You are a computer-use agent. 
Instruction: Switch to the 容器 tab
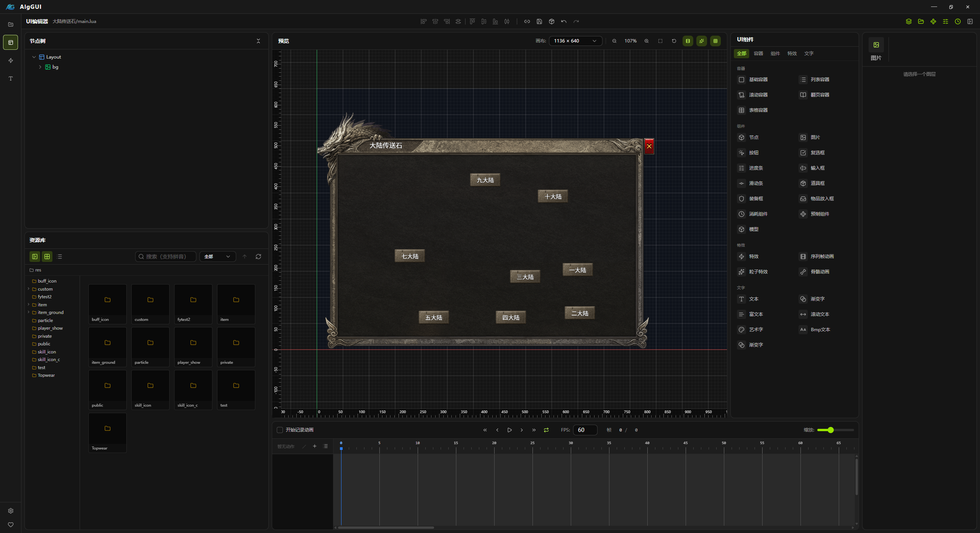pyautogui.click(x=758, y=54)
